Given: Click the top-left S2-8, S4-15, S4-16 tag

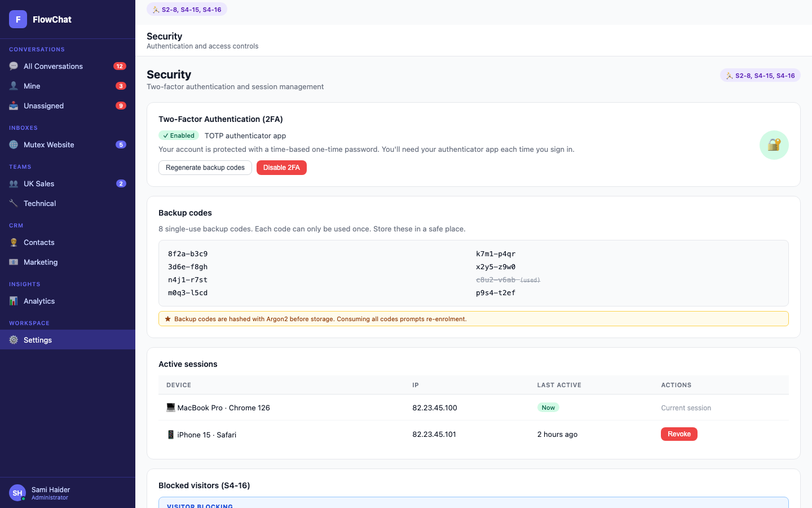Looking at the screenshot, I should (x=187, y=10).
